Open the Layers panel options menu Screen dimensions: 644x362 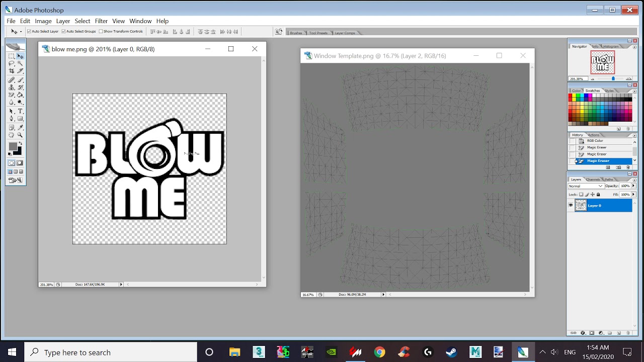634,180
